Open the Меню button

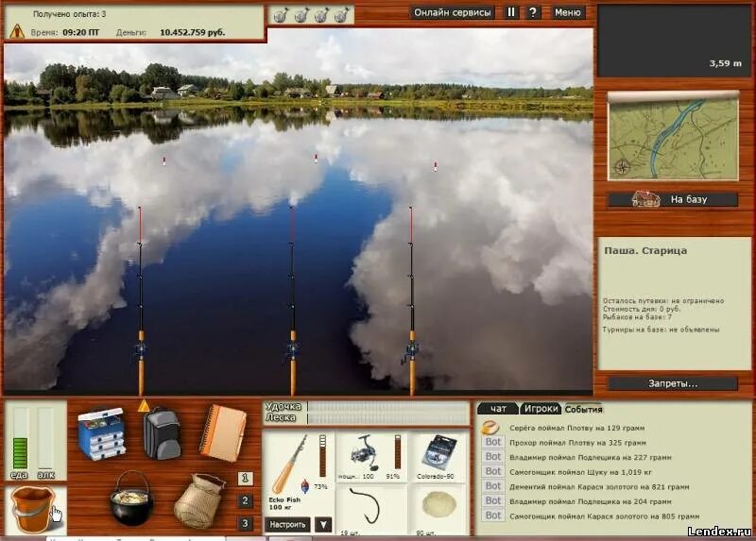(x=568, y=12)
